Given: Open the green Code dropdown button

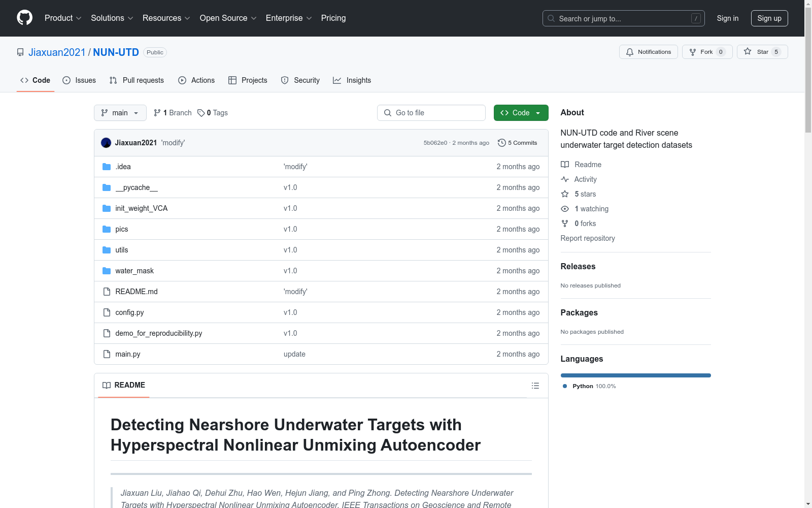Looking at the screenshot, I should point(521,113).
